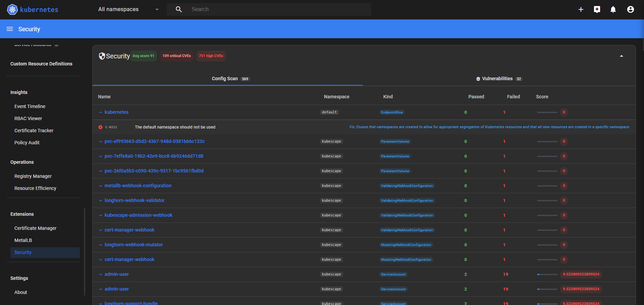Open RBAC Viewer in sidebar
The width and height of the screenshot is (644, 305).
pyautogui.click(x=28, y=118)
